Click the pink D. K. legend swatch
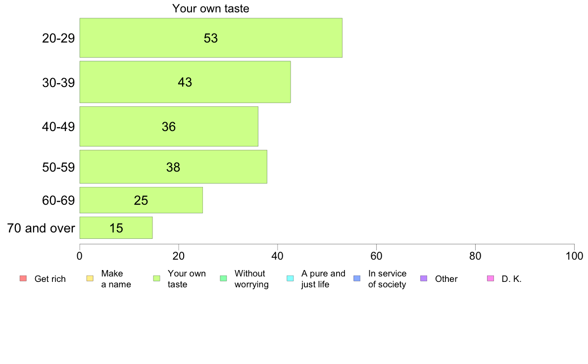 click(x=490, y=278)
